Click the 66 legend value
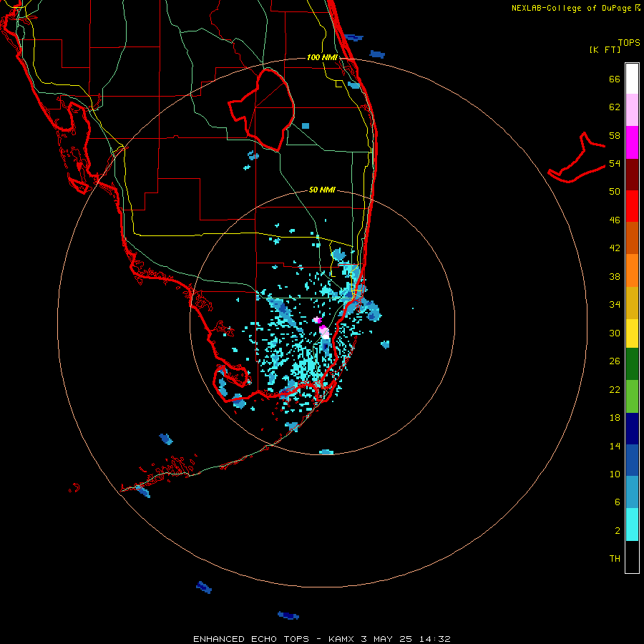The width and height of the screenshot is (644, 644). [615, 79]
